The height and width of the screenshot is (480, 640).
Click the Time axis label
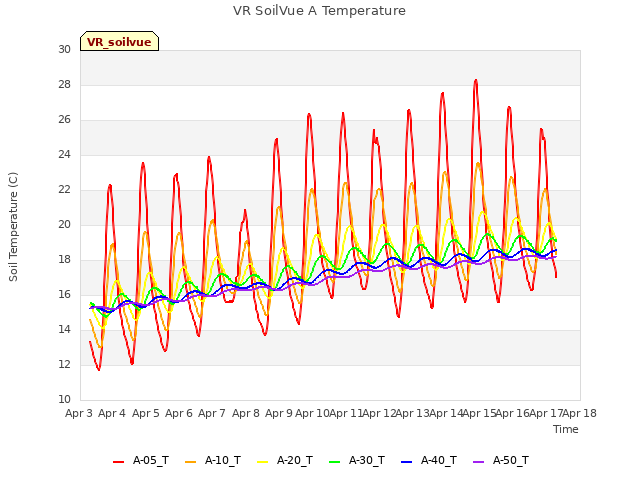coord(566,429)
